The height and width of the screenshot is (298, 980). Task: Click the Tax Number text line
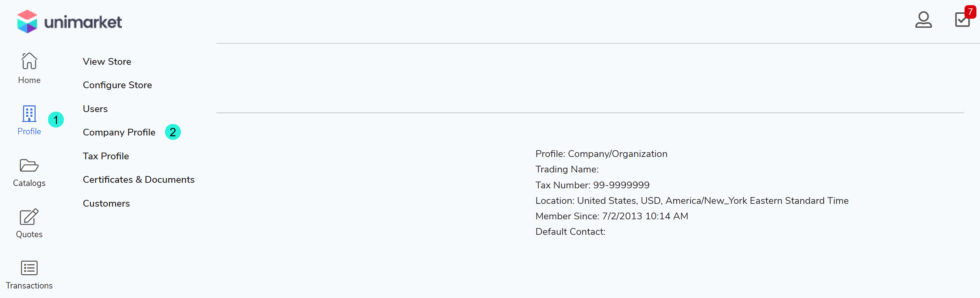[x=592, y=185]
